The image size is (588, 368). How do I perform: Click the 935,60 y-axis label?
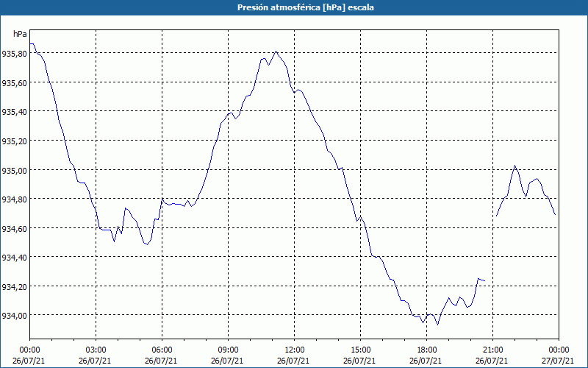pyautogui.click(x=14, y=83)
